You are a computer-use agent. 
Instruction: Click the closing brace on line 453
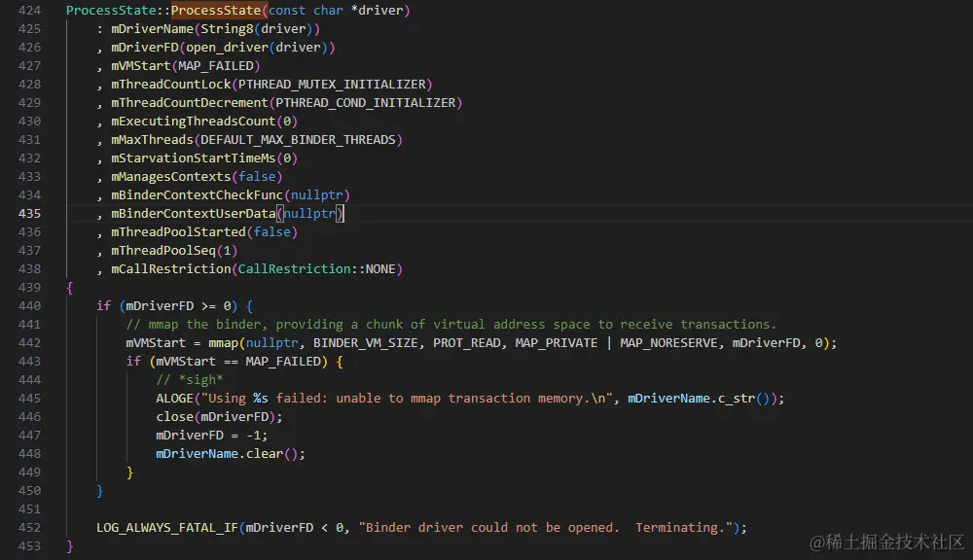coord(69,546)
